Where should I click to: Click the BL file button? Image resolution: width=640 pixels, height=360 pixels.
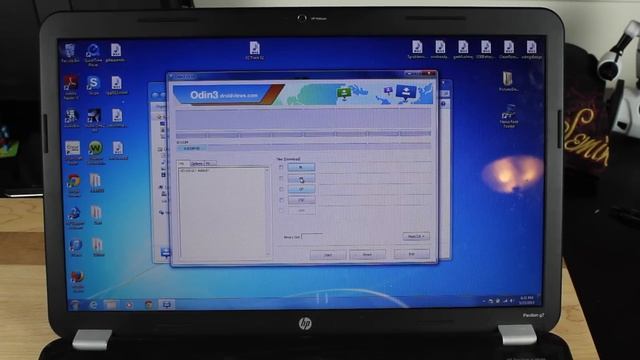pos(301,167)
